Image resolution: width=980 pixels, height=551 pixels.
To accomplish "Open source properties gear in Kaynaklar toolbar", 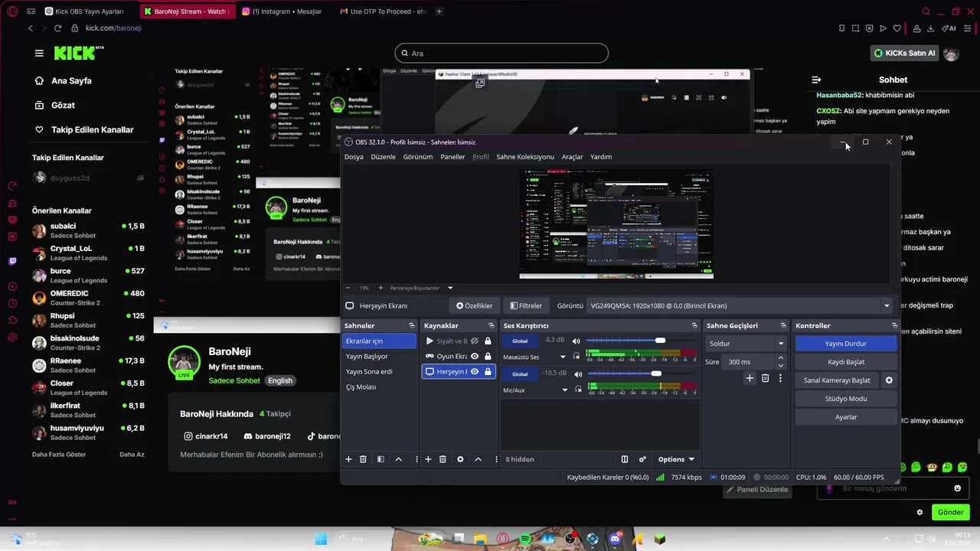I will (x=460, y=459).
